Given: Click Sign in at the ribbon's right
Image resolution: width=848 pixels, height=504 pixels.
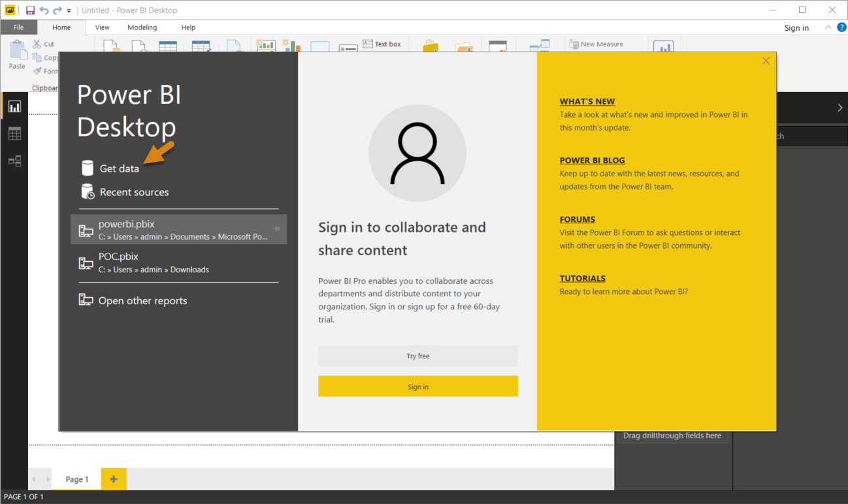Looking at the screenshot, I should click(x=796, y=27).
